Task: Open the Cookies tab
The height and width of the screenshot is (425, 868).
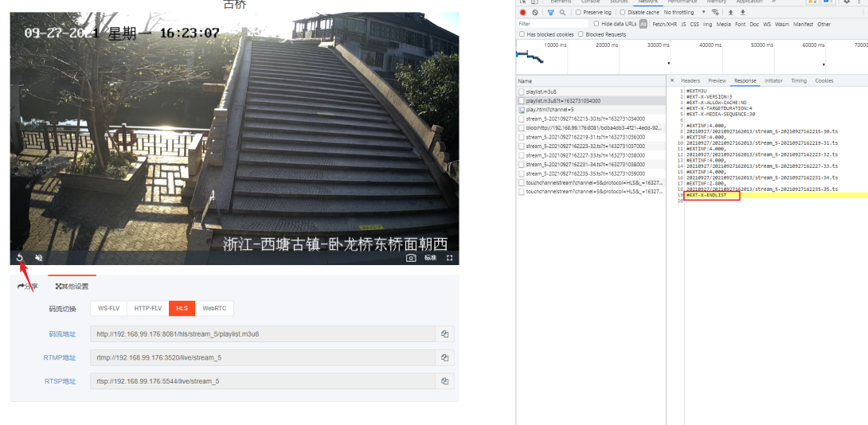Action: click(824, 81)
